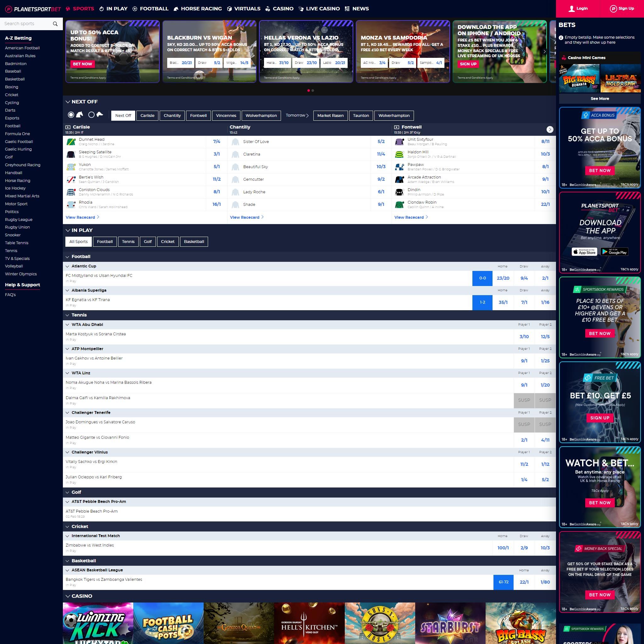Screen dimensions: 644x644
Task: Collapse the Atlantic Cup league
Action: 67,266
